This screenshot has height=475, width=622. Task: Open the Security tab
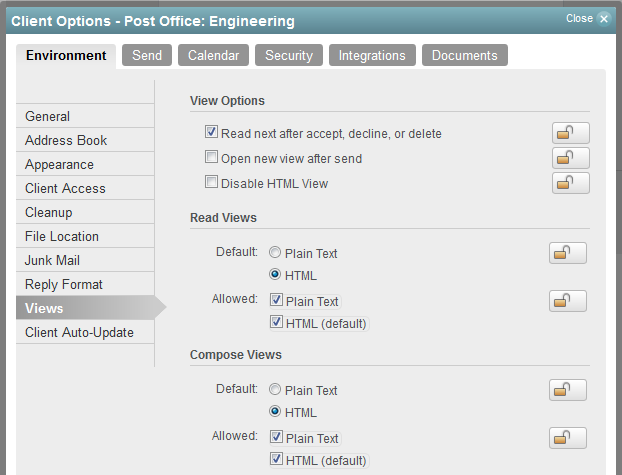pos(289,56)
